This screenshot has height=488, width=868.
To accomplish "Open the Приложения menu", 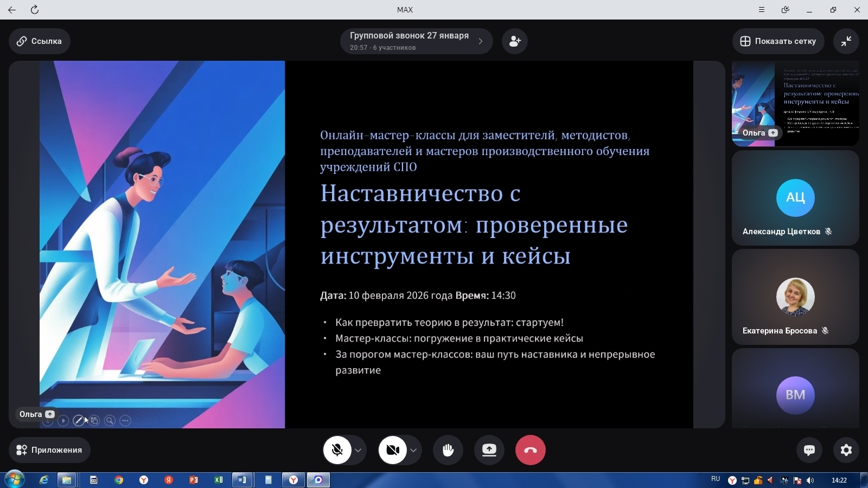I will tap(49, 450).
